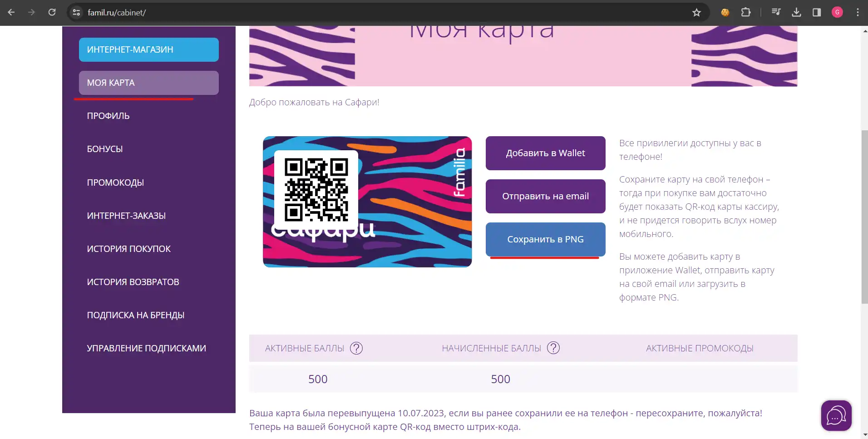Screen dimensions: 868x439
Task: Go forward in browser history
Action: 31,12
